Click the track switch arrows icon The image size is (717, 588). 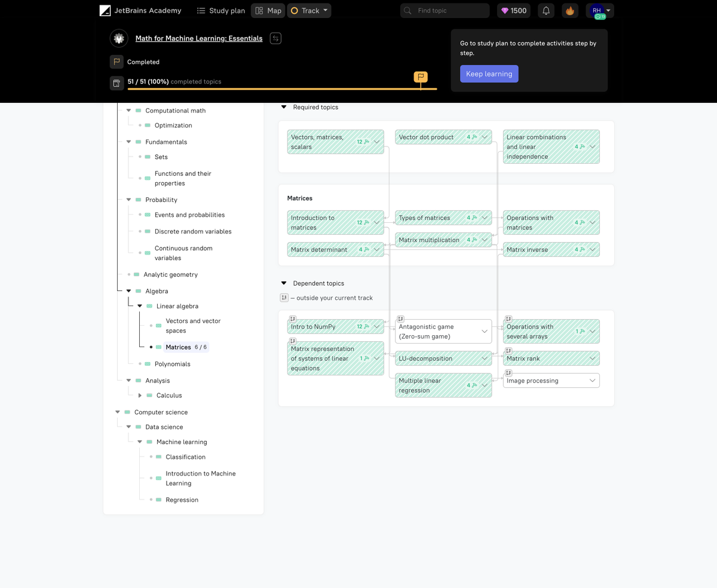pyautogui.click(x=275, y=38)
